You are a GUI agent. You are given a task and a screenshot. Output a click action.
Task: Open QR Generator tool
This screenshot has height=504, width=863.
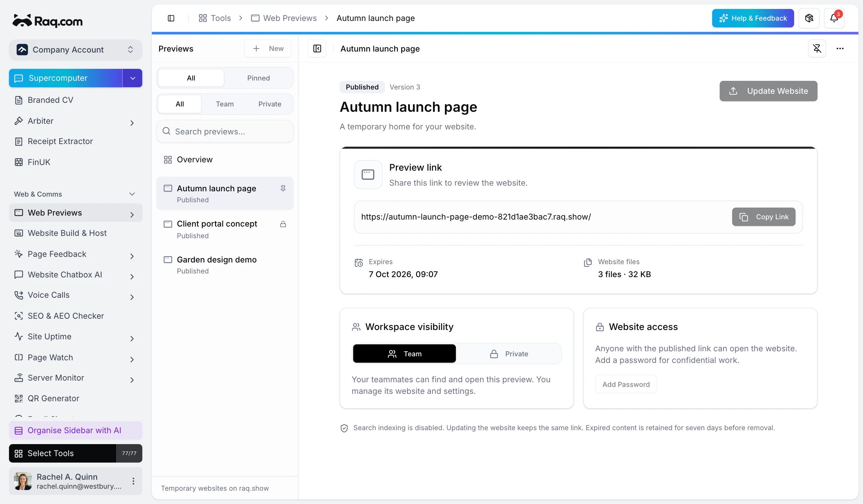pos(76,398)
